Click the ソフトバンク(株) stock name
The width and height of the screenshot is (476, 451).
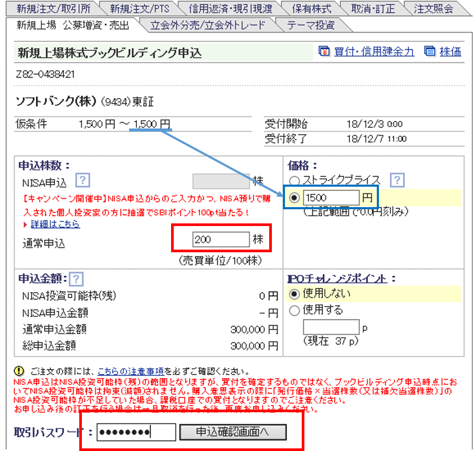pyautogui.click(x=56, y=101)
